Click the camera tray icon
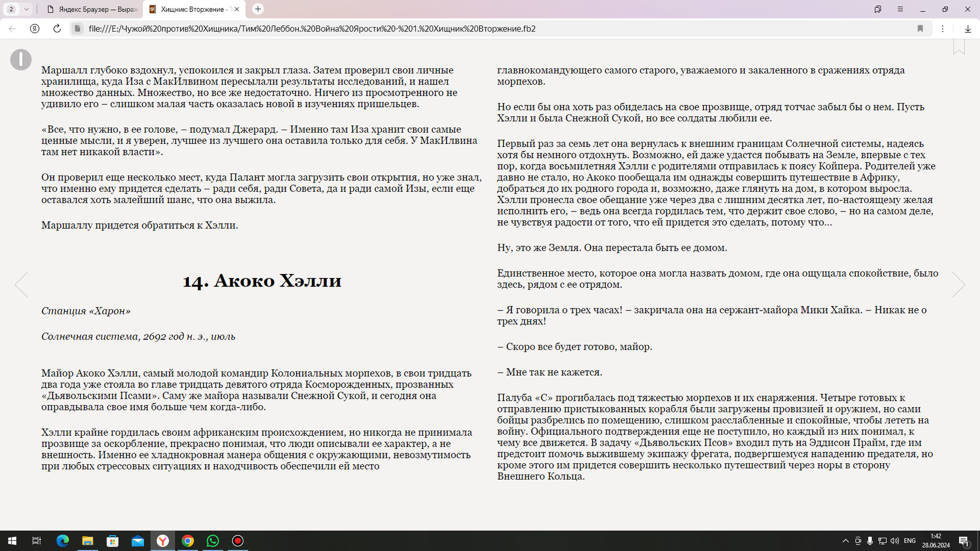 coord(858,541)
